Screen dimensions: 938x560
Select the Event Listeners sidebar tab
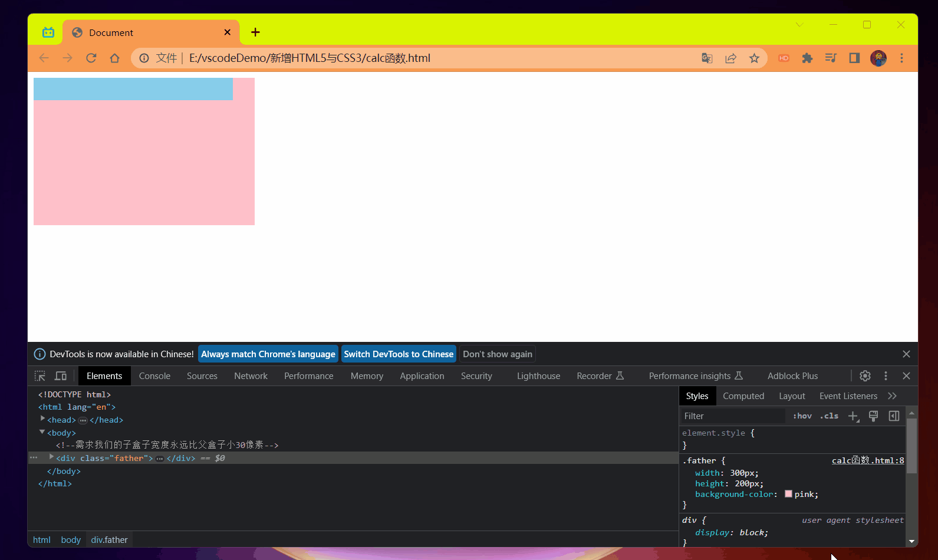tap(848, 396)
